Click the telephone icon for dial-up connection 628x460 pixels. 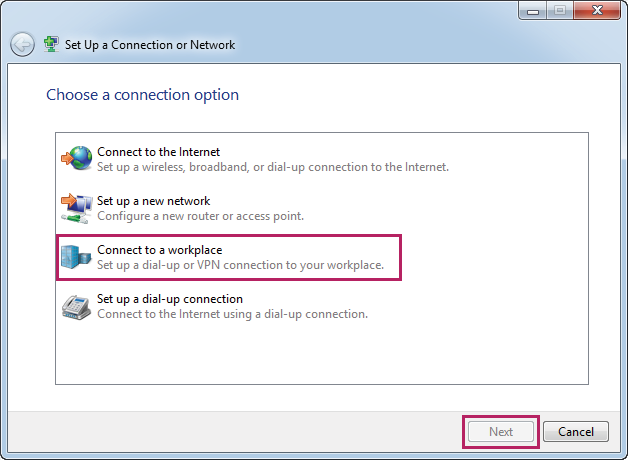coord(76,306)
